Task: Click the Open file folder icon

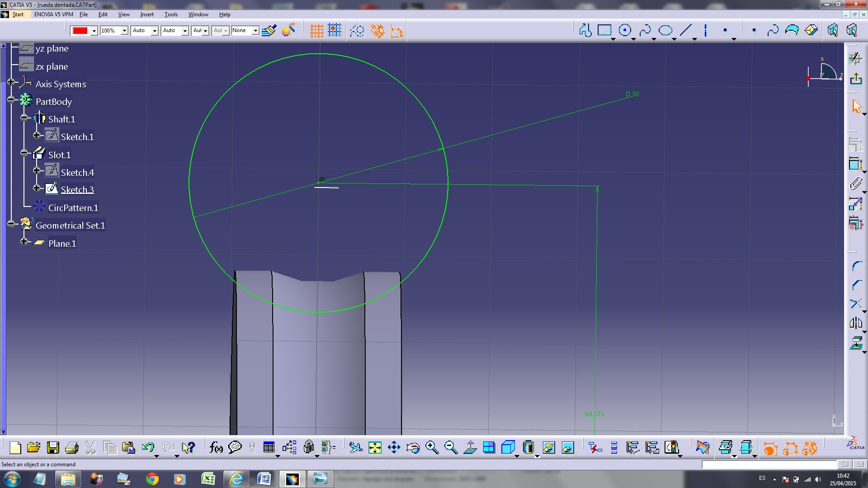Action: point(34,447)
